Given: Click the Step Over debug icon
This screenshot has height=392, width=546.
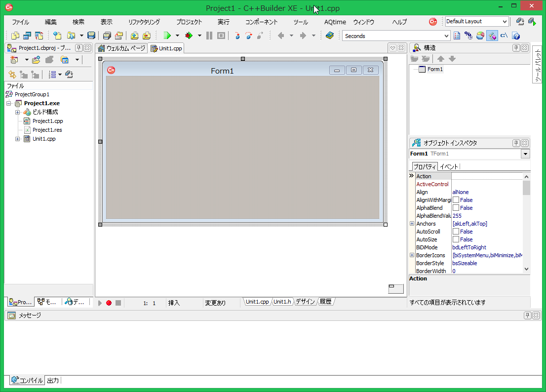Looking at the screenshot, I should pos(248,36).
